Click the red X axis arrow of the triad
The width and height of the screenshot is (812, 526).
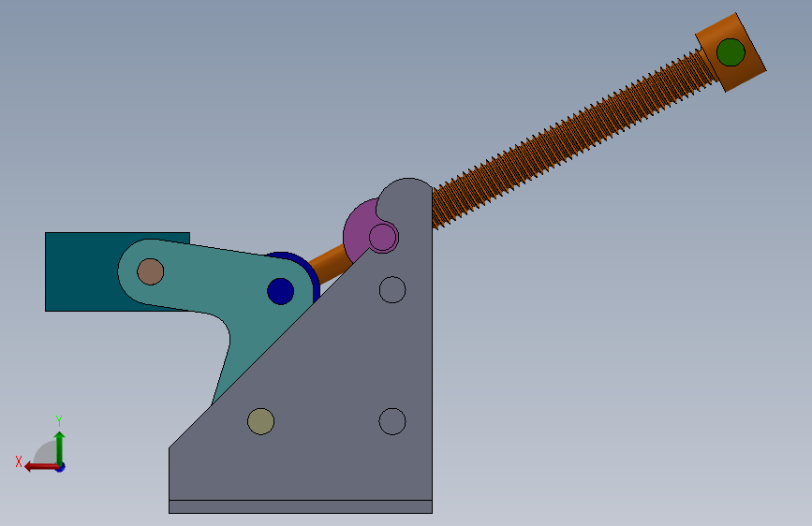tap(40, 467)
